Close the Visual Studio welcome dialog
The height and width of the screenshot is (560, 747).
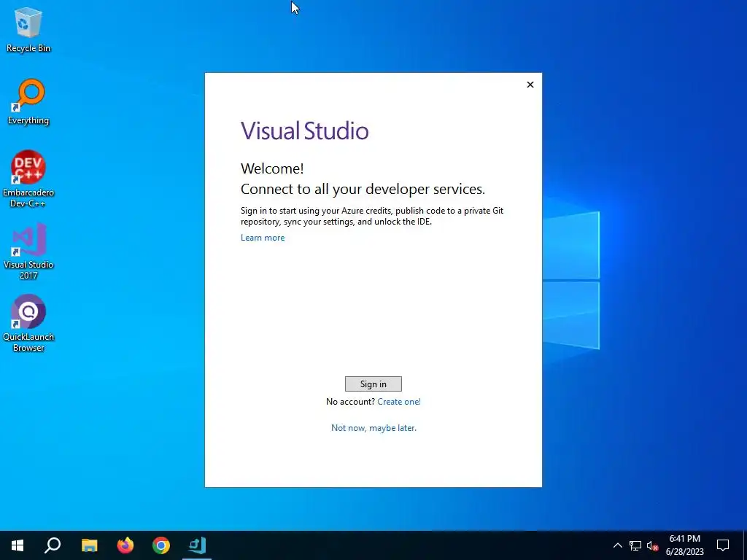pos(530,85)
